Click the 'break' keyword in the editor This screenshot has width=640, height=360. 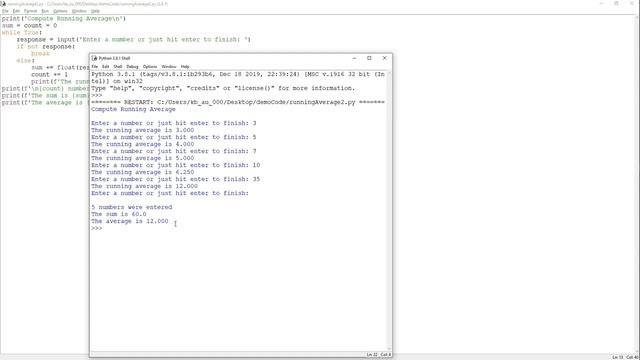(x=40, y=53)
